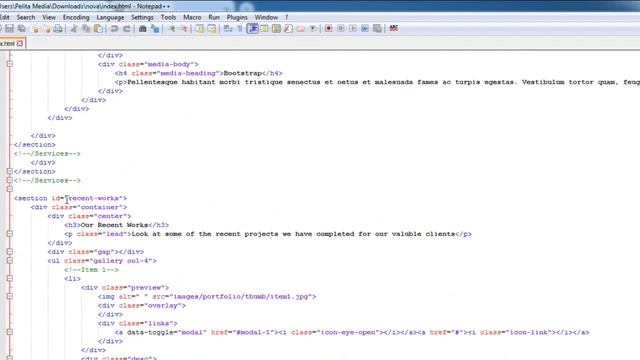Undo the last edit with Undo arrow
The image size is (640, 360).
coord(114,29)
